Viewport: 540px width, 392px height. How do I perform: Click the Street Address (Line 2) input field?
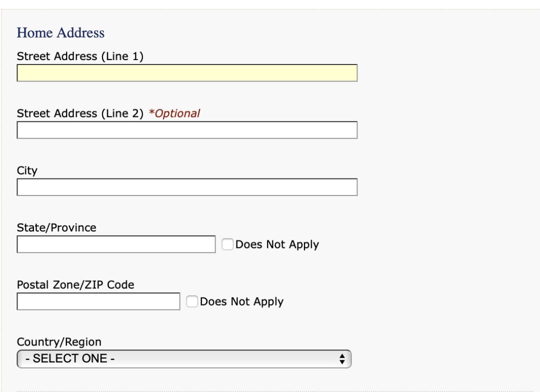pos(187,130)
